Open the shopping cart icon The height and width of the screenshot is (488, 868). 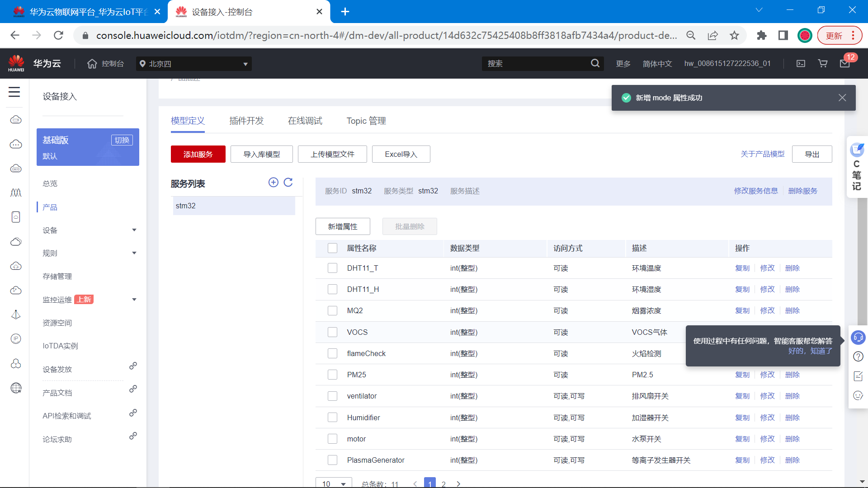823,64
